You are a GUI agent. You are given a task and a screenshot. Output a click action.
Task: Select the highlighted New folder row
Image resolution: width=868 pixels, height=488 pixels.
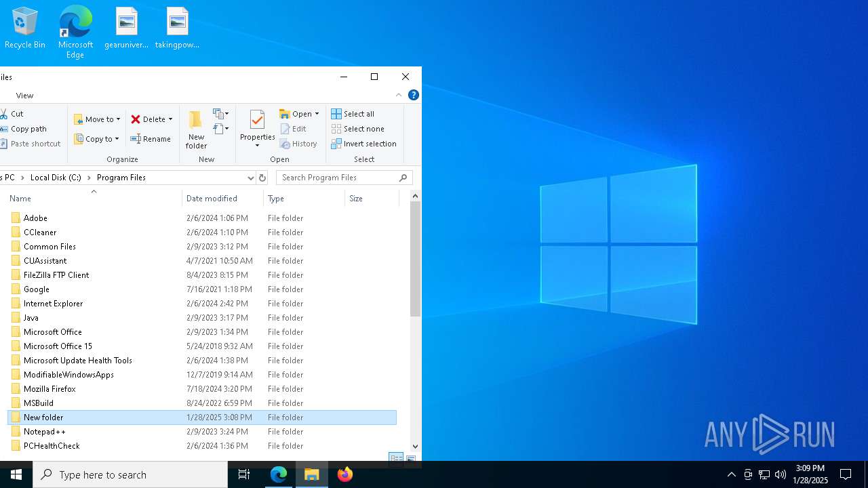(202, 418)
